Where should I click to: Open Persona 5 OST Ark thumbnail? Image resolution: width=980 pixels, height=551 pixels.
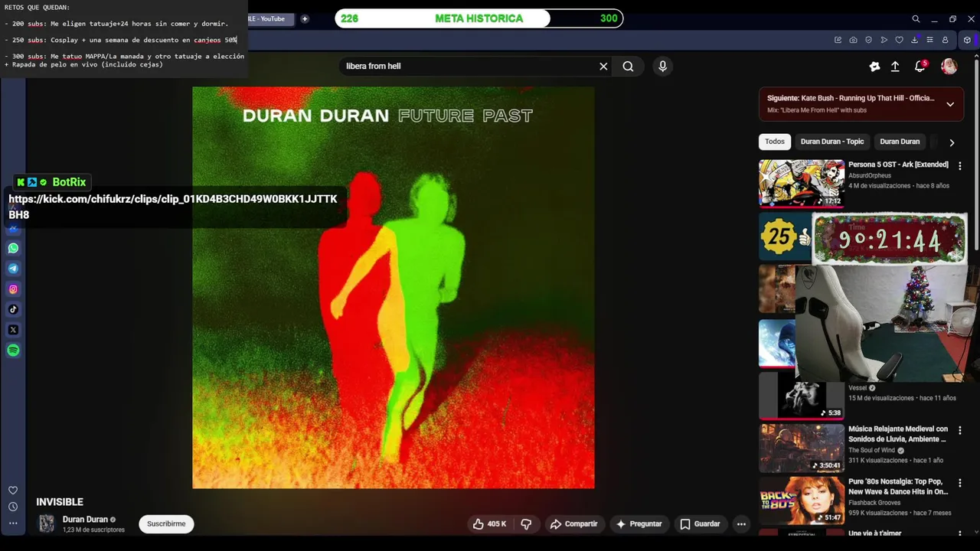click(801, 183)
